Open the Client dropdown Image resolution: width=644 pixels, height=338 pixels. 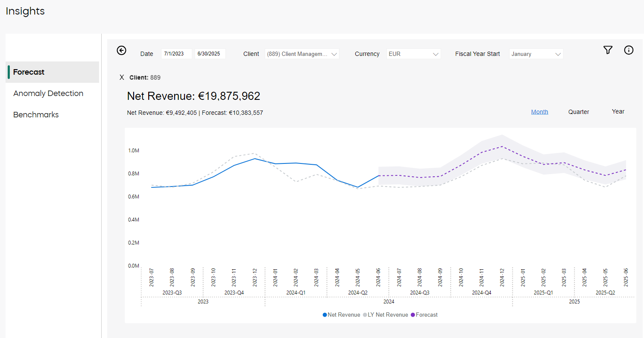click(302, 54)
